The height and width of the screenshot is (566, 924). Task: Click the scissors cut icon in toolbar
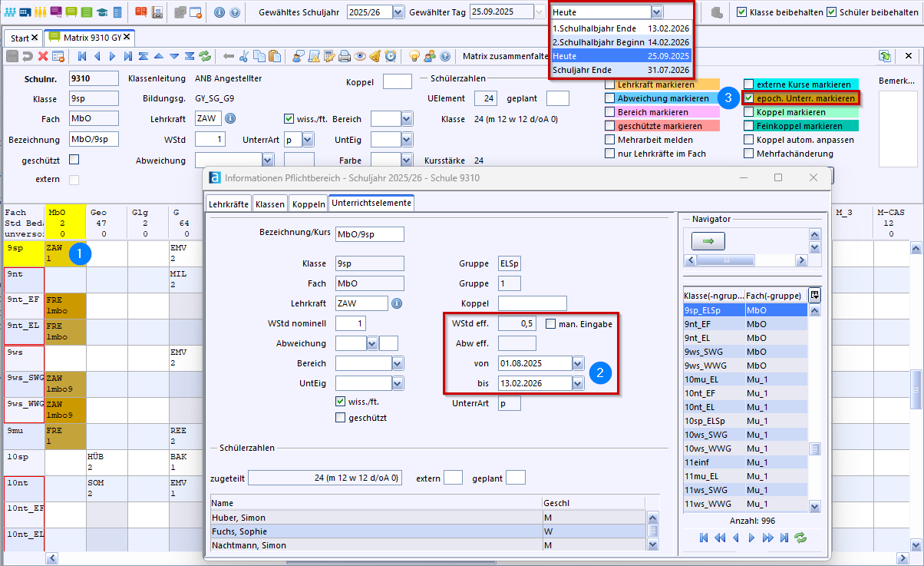pos(243,56)
